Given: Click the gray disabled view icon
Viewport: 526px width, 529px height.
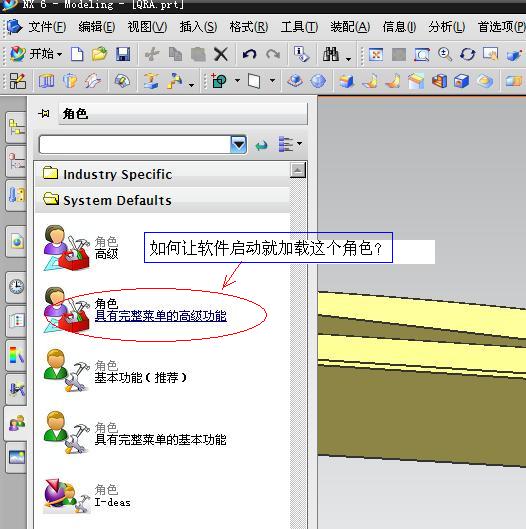Looking at the screenshot, I should (x=399, y=54).
